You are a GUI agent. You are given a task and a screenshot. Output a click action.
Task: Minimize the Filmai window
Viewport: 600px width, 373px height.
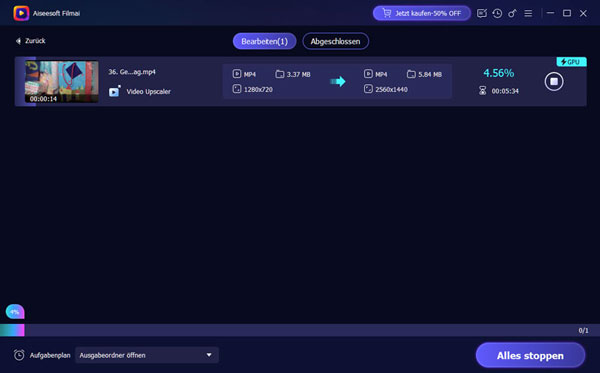(x=551, y=13)
